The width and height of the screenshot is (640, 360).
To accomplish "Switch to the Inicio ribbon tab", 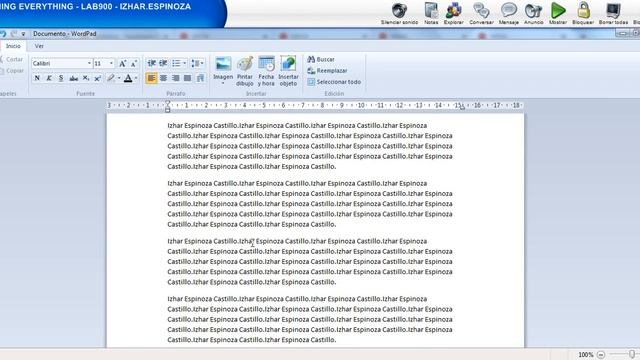I will pyautogui.click(x=13, y=46).
